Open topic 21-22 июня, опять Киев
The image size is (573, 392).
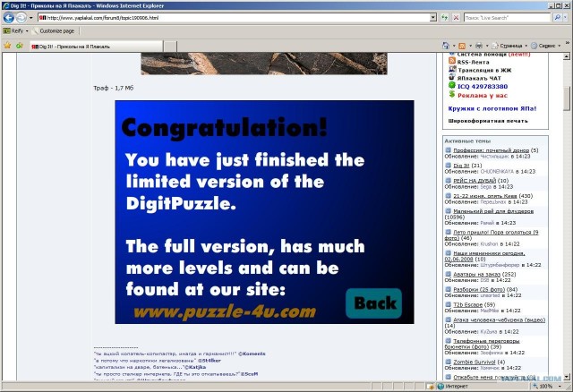[x=485, y=196]
